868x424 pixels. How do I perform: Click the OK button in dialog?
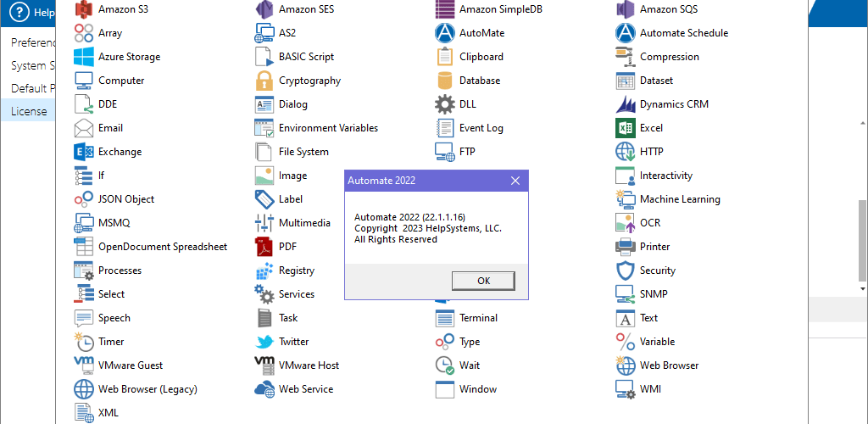483,281
